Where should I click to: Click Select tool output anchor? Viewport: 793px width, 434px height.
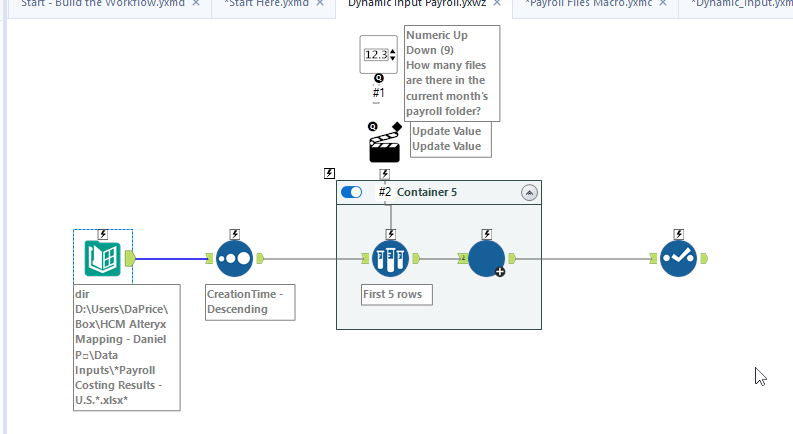[704, 258]
